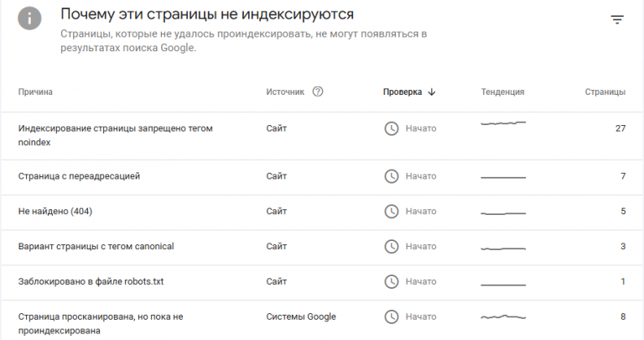Click the clock icon in redirect row

tap(392, 176)
